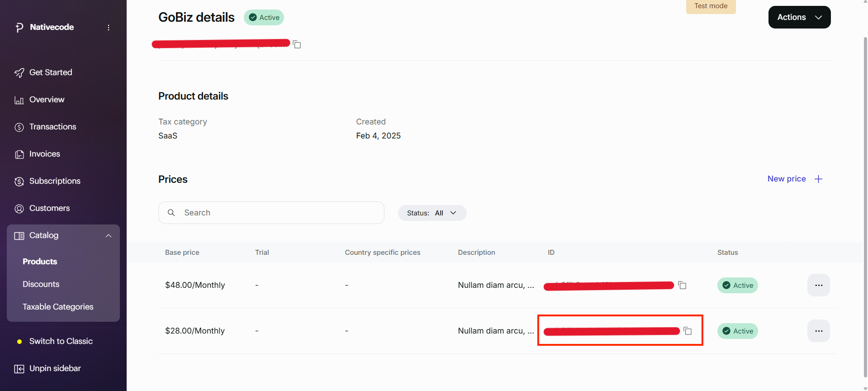Click the Customers person icon
This screenshot has width=868, height=391.
19,209
